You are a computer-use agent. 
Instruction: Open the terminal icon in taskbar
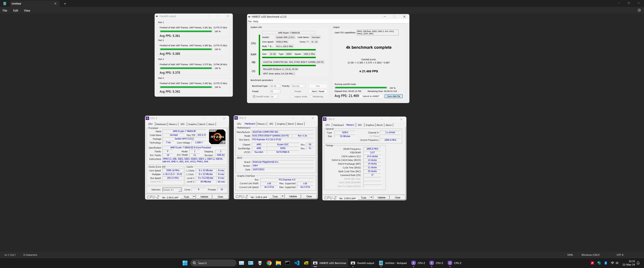[x=287, y=263]
